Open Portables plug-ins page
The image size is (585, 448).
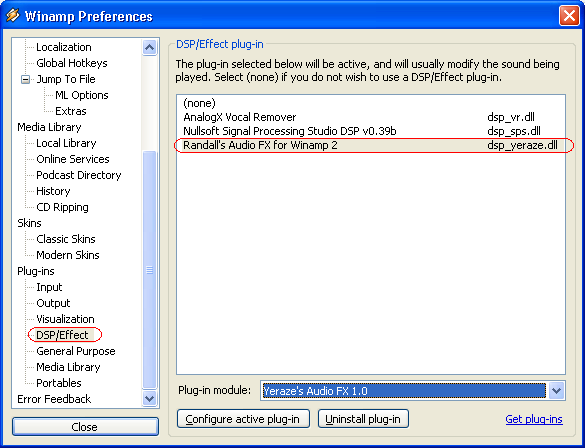click(x=59, y=383)
